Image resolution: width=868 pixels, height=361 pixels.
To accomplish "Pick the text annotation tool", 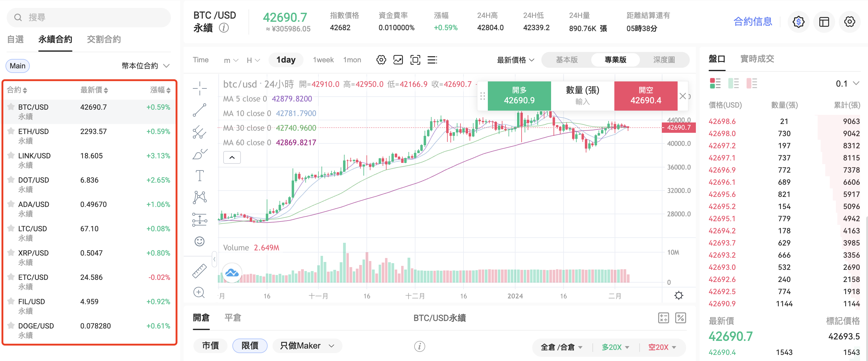I will pos(200,175).
